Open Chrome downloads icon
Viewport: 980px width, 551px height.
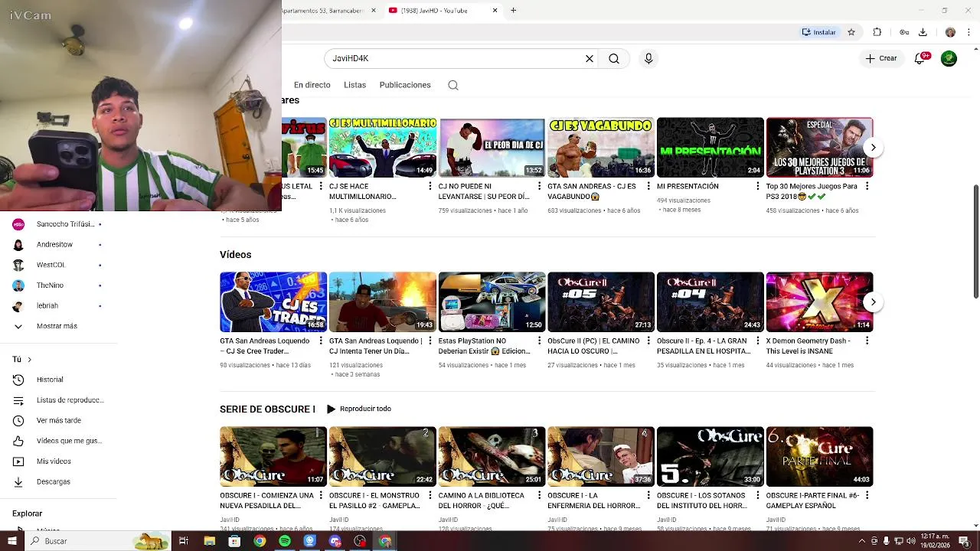click(x=923, y=32)
